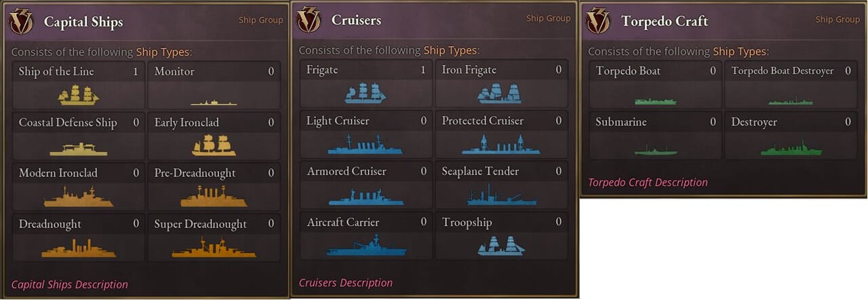Click the Seaplane Tender ship icon
The height and width of the screenshot is (300, 868).
click(x=501, y=195)
